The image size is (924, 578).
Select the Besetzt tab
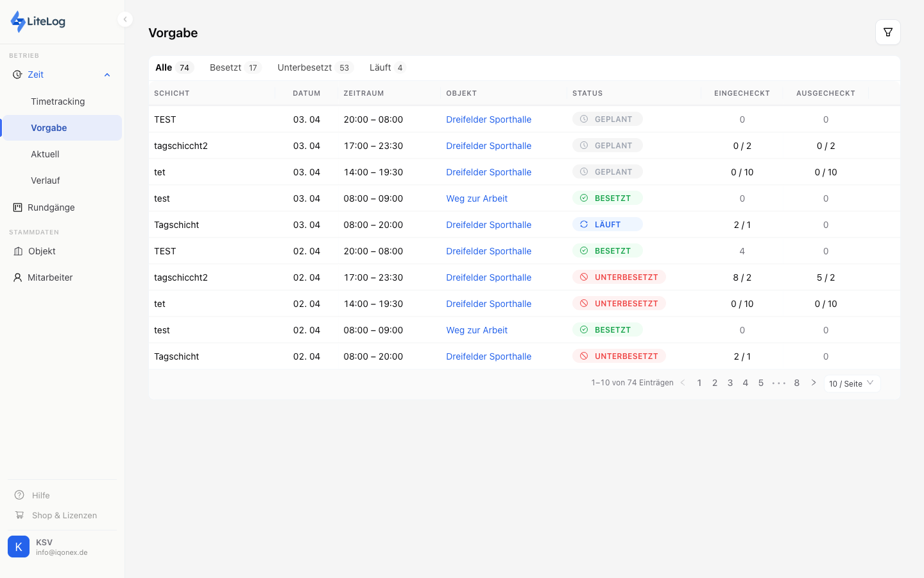click(234, 67)
